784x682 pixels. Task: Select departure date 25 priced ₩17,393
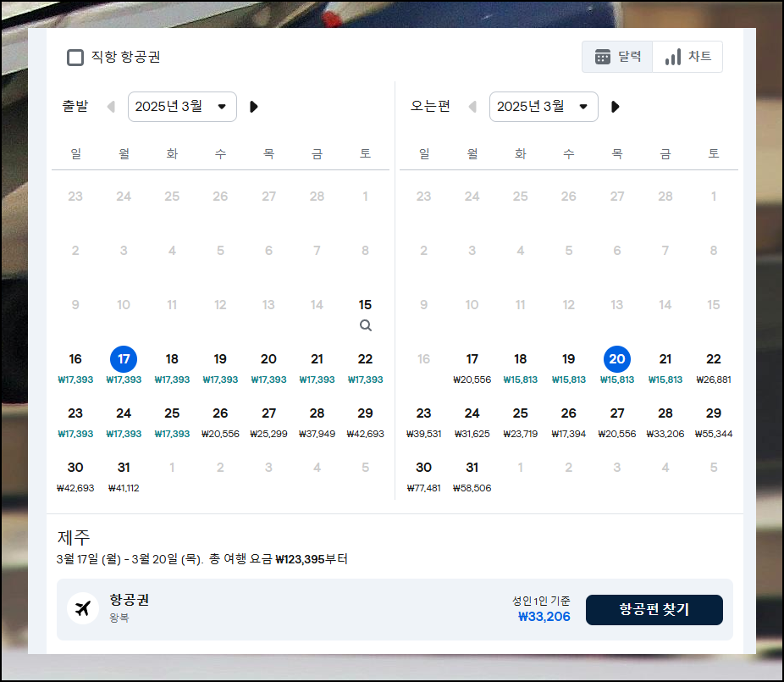click(172, 422)
